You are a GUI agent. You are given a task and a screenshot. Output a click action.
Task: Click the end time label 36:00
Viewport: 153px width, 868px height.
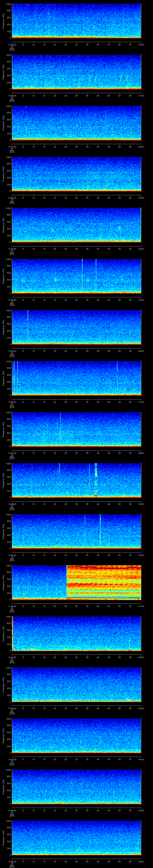pos(141,351)
